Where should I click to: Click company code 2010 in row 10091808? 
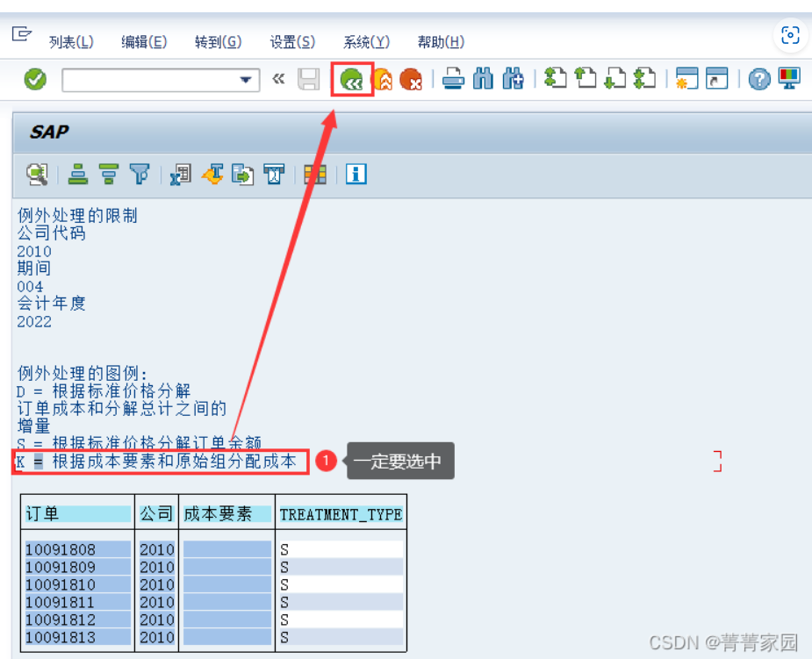point(157,549)
